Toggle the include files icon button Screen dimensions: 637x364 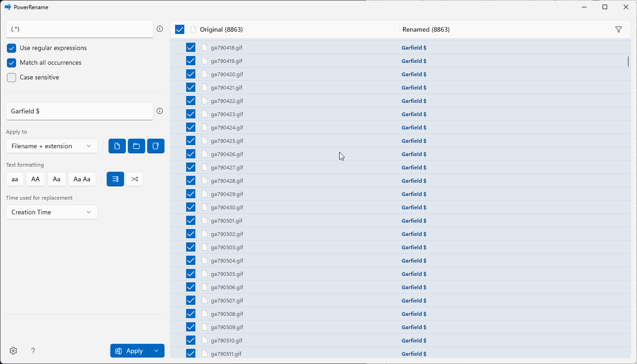pos(117,146)
